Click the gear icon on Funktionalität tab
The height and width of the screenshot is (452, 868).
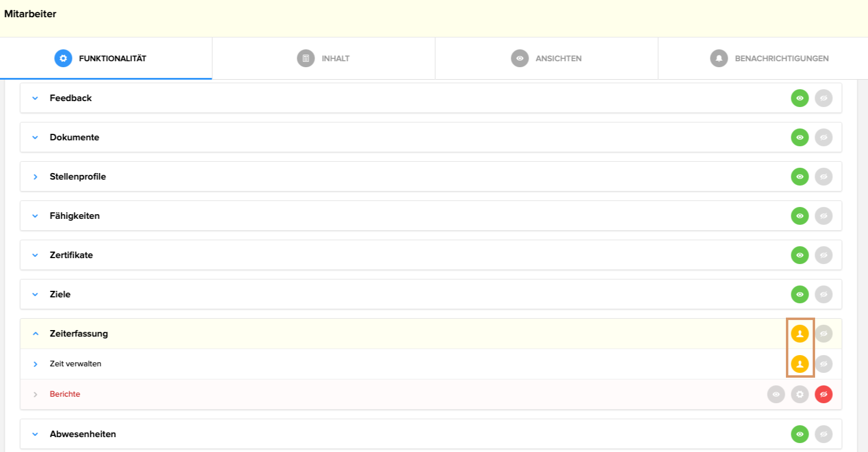point(63,58)
